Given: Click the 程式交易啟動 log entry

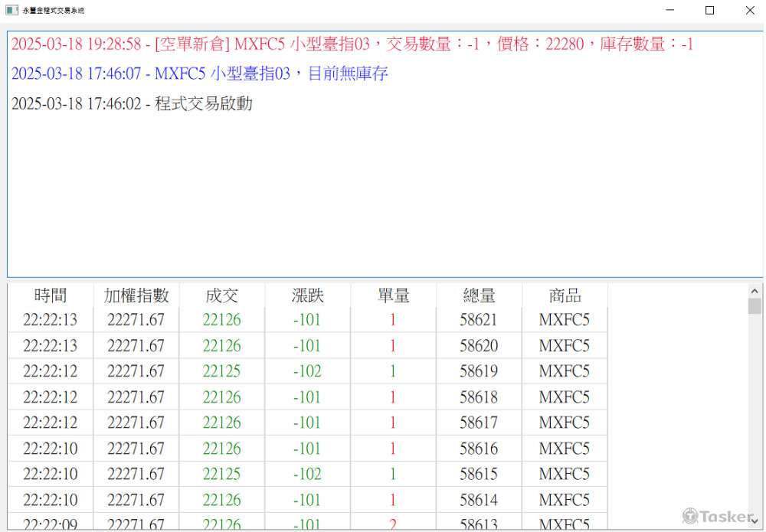Looking at the screenshot, I should tap(132, 104).
